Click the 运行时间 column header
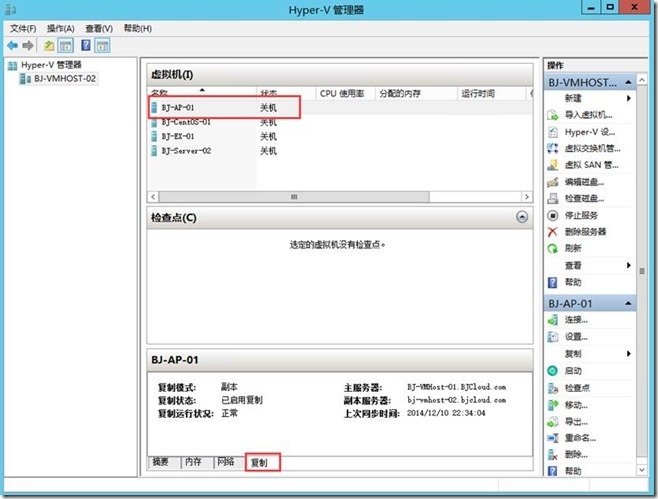658x499 pixels. (x=491, y=93)
